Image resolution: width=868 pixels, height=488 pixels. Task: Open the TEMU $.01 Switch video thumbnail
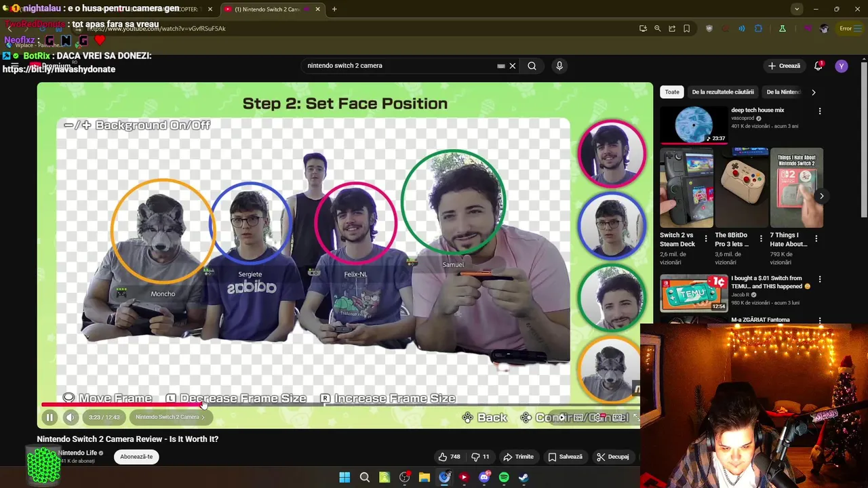click(x=694, y=293)
